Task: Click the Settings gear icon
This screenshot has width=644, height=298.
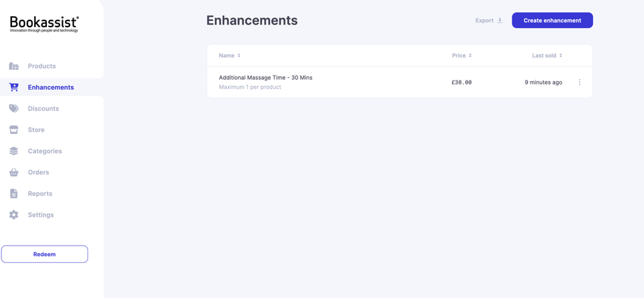Action: click(14, 215)
